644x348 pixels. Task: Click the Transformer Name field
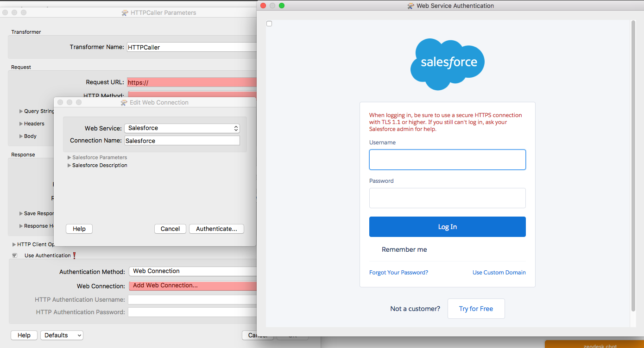[191, 47]
